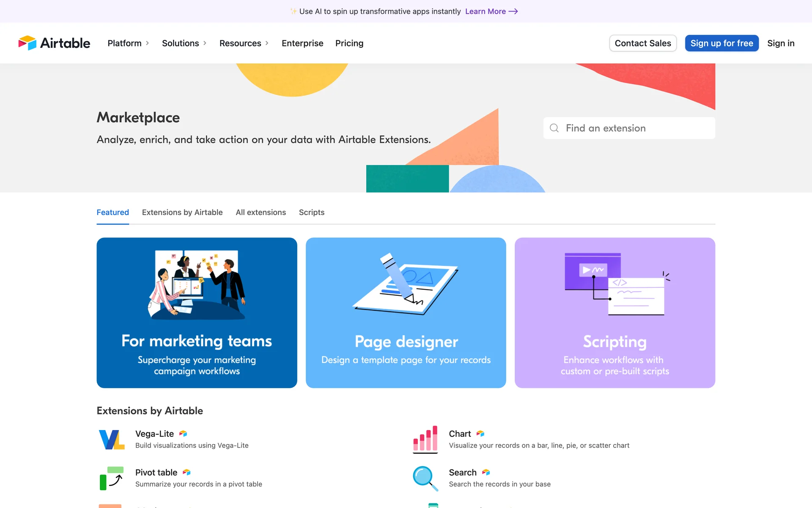
Task: Click the Sign in link
Action: click(x=781, y=43)
